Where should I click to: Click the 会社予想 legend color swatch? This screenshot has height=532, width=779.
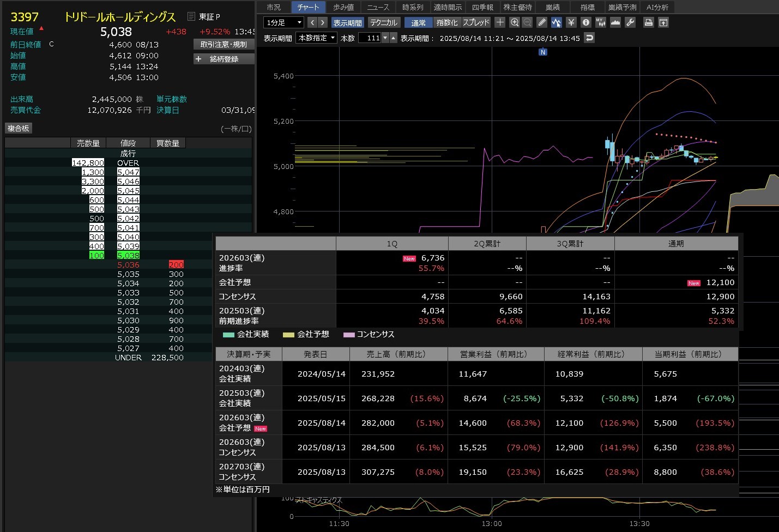[x=288, y=335]
